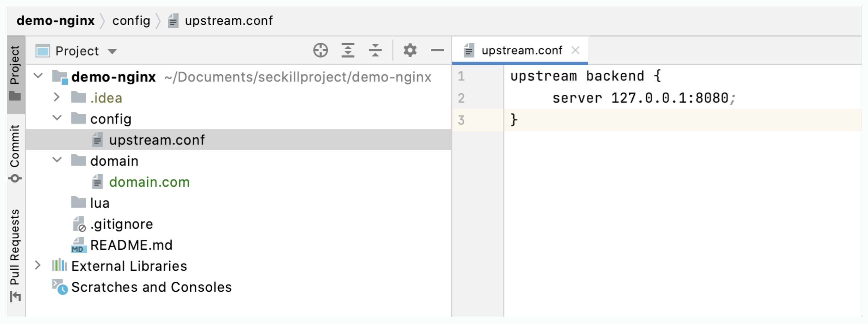Click the Expand All toolbar icon
The height and width of the screenshot is (324, 868).
coord(348,50)
